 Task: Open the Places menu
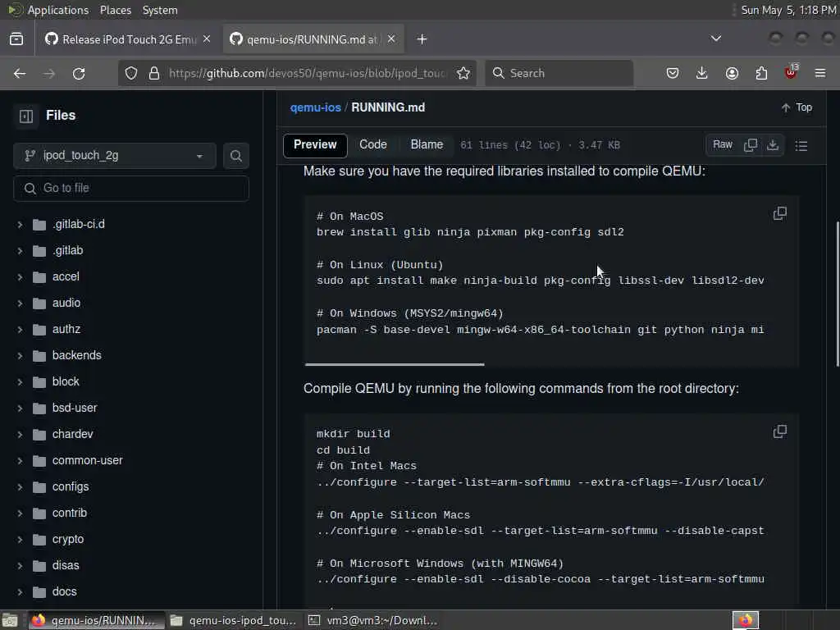click(115, 10)
